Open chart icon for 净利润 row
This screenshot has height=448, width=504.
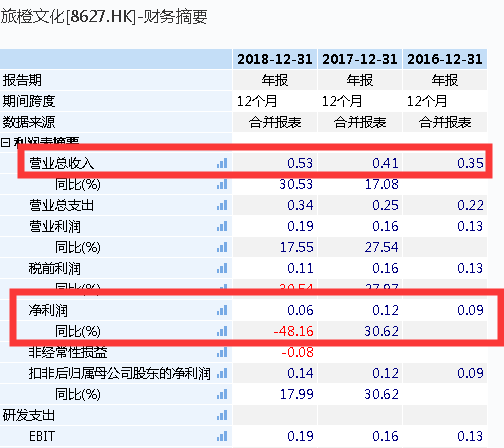(222, 310)
